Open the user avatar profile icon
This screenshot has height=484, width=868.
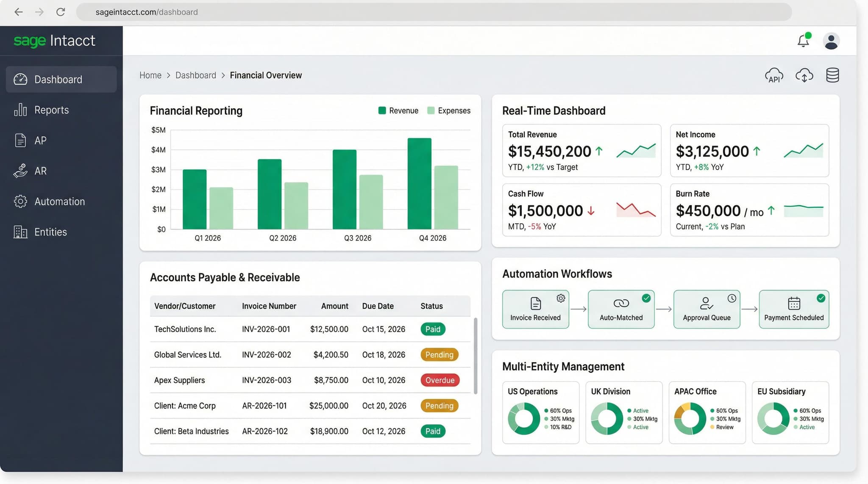831,40
